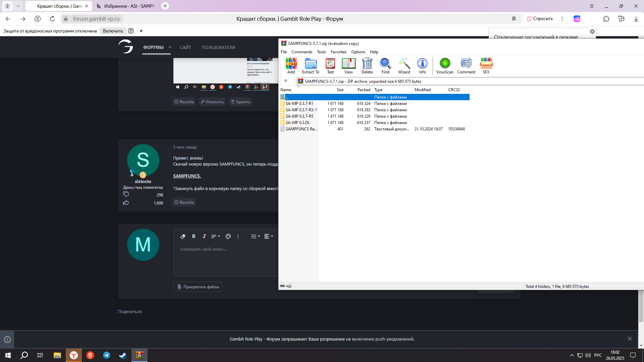The width and height of the screenshot is (644, 362).
Task: Open the list style dropdown in editor
Action: click(x=255, y=236)
